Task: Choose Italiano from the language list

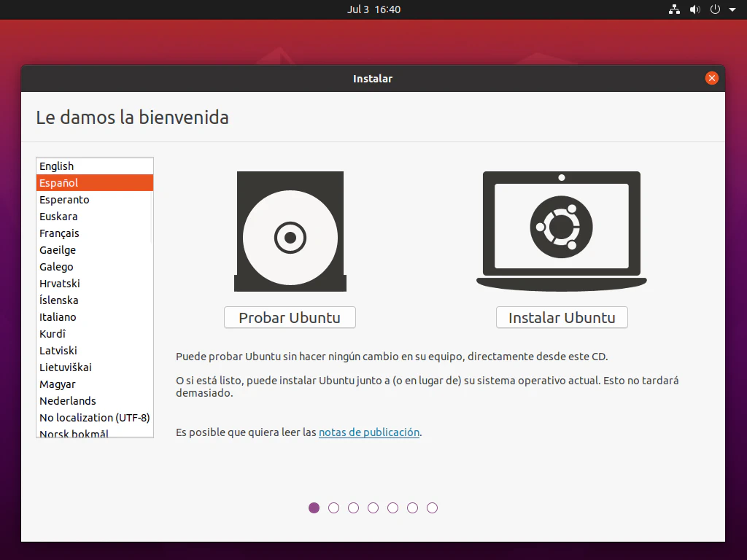Action: [58, 317]
